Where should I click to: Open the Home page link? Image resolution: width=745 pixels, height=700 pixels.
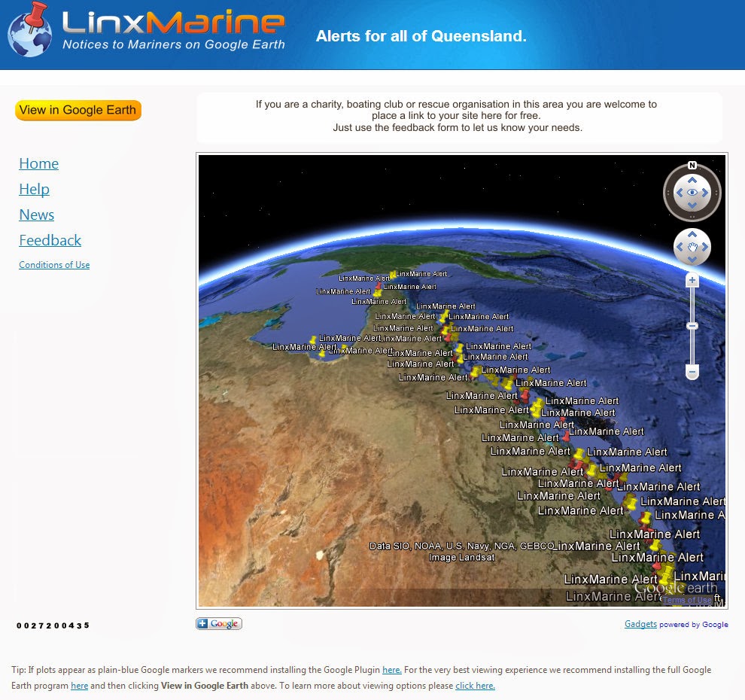pyautogui.click(x=39, y=163)
